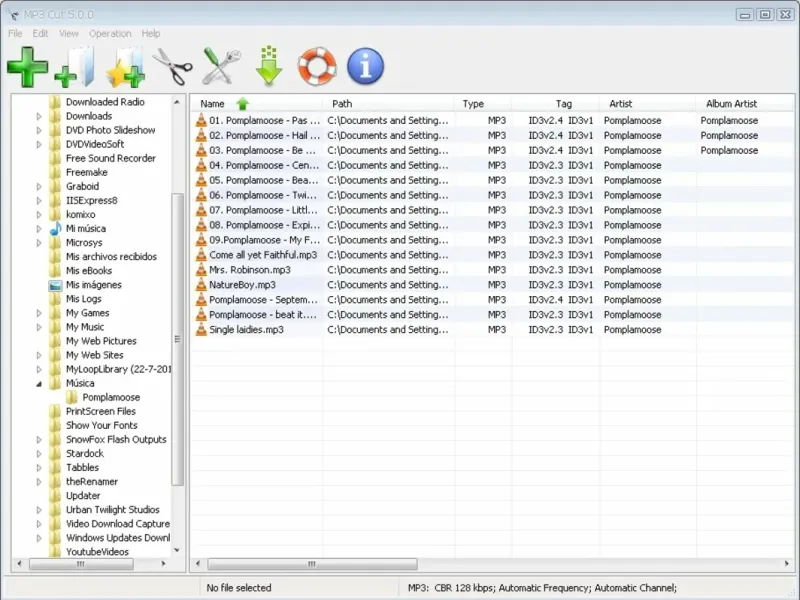Open the Help menu

(x=151, y=34)
